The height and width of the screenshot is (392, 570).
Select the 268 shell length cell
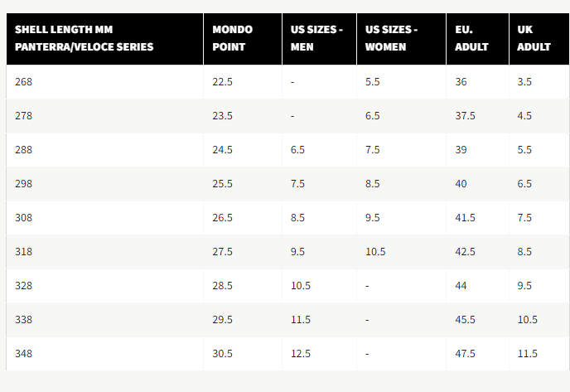23,82
